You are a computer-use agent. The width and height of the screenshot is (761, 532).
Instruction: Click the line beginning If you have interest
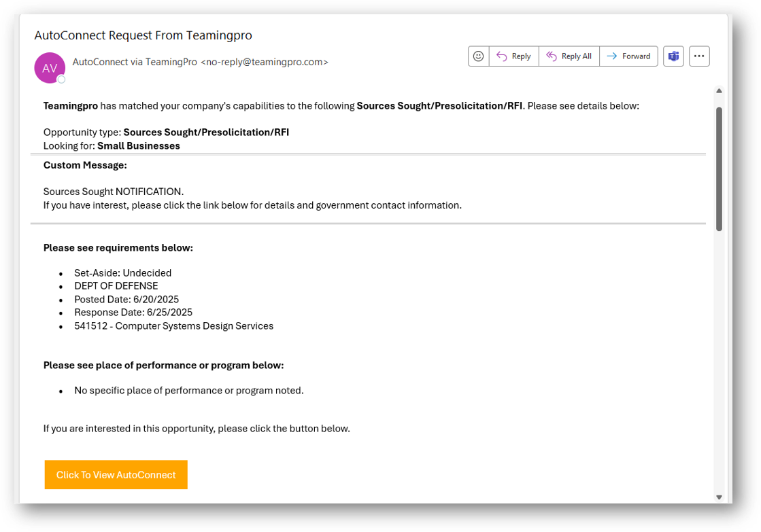tap(252, 205)
